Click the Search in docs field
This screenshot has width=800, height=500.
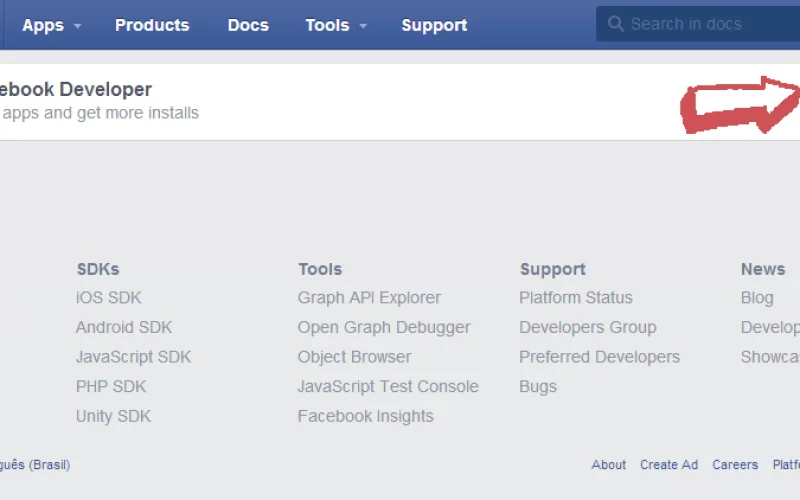[698, 24]
